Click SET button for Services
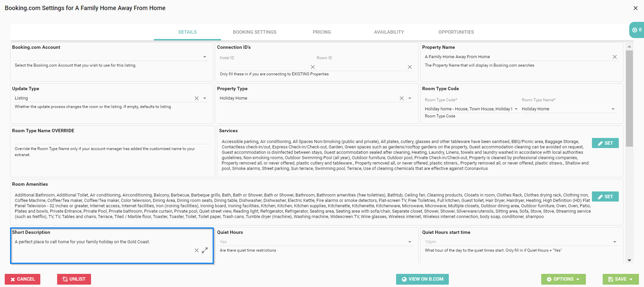Screen dimensions: 644x287 click(605, 143)
